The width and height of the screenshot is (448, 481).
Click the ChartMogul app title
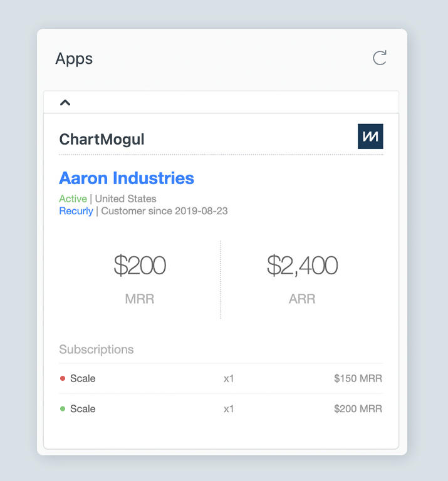102,140
